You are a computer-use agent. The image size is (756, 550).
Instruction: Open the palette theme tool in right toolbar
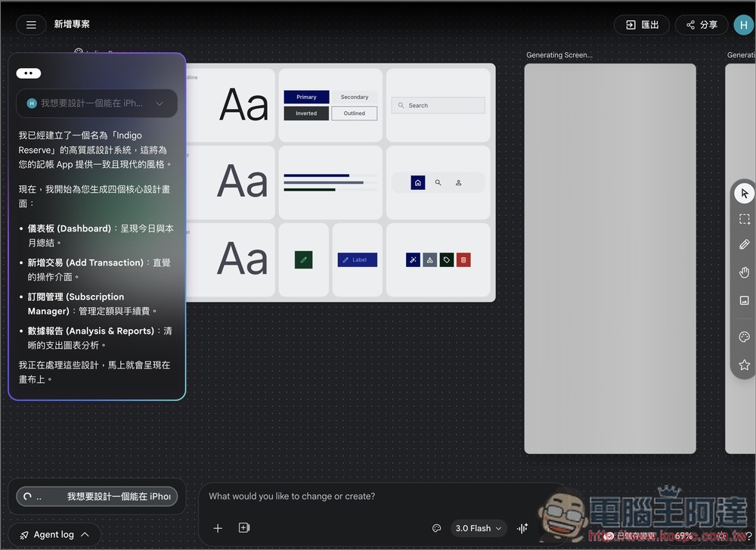(x=744, y=337)
